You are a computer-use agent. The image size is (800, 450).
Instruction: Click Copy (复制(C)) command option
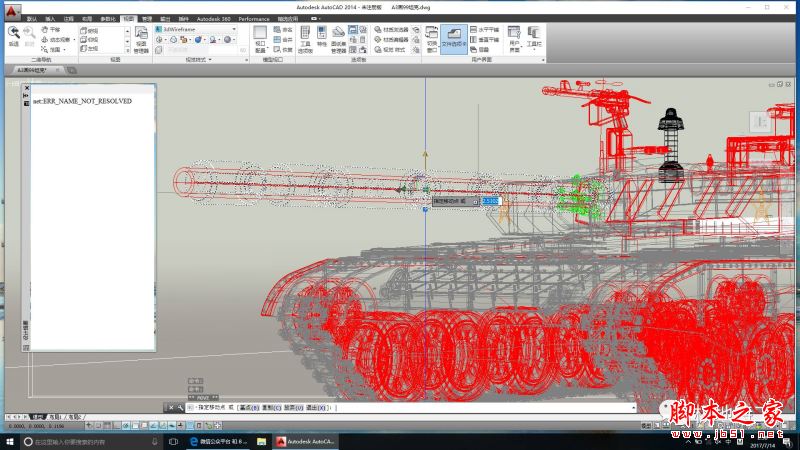pos(271,408)
